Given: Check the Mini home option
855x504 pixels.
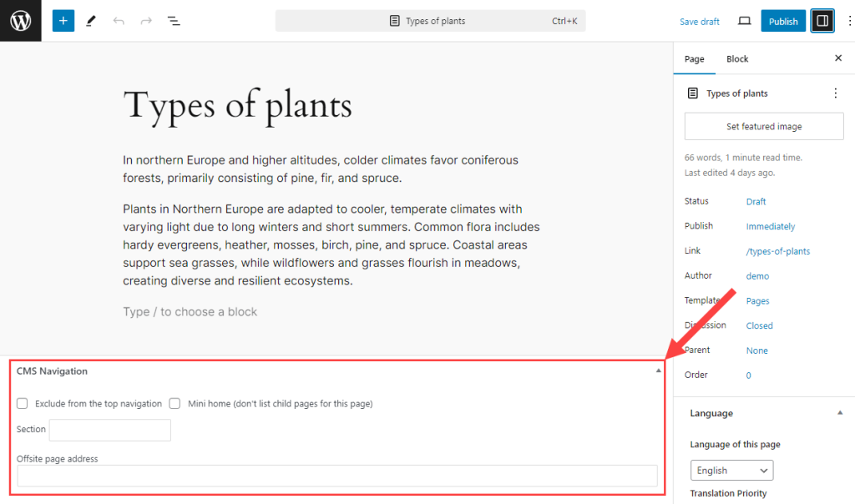Looking at the screenshot, I should [175, 403].
